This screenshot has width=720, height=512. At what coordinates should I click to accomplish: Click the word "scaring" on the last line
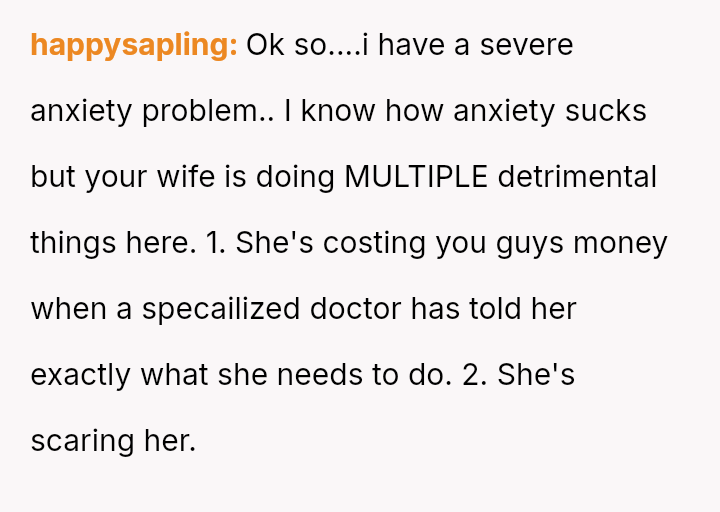(x=82, y=441)
